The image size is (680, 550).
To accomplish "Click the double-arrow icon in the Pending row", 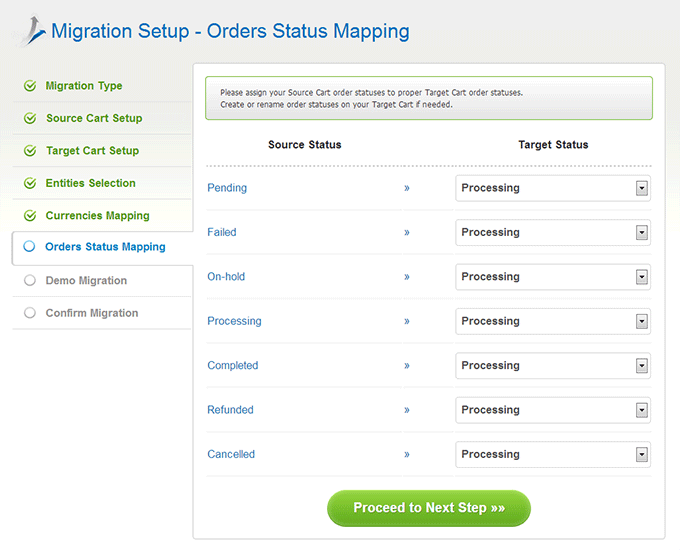I will (x=407, y=188).
